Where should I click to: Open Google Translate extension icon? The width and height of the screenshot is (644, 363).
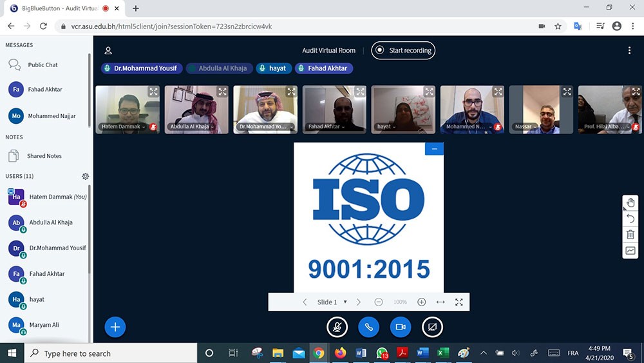578,26
